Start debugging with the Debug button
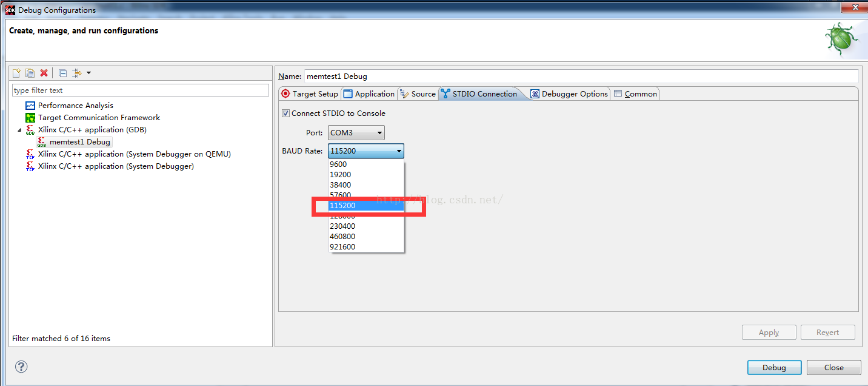The width and height of the screenshot is (868, 386). [x=774, y=368]
